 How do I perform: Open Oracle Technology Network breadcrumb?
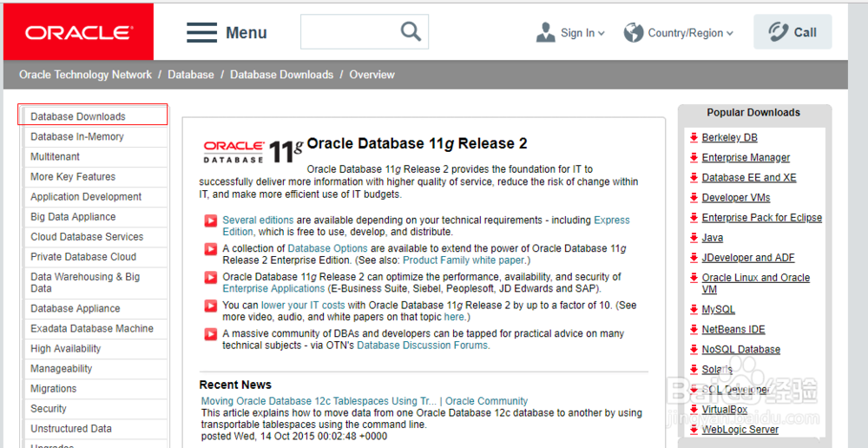click(85, 75)
